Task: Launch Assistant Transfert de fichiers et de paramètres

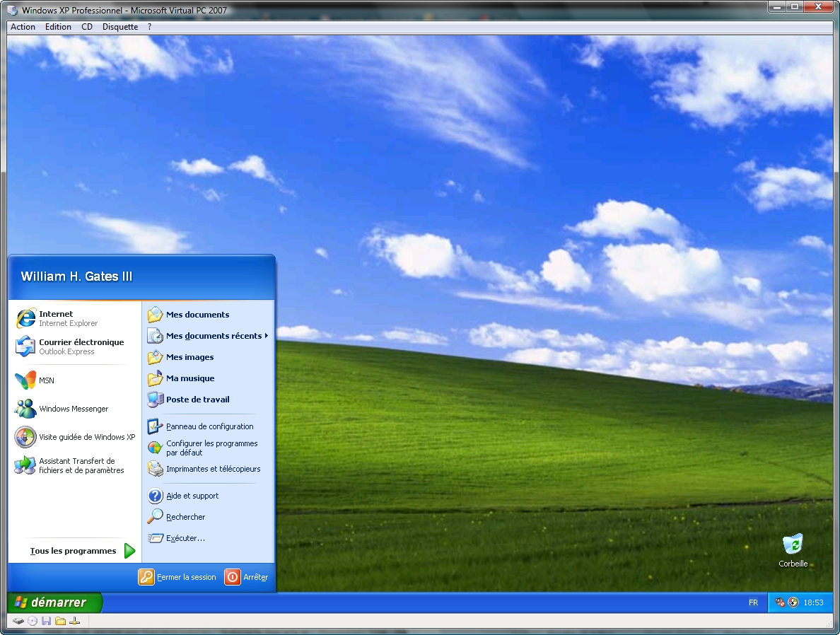Action: coord(74,465)
